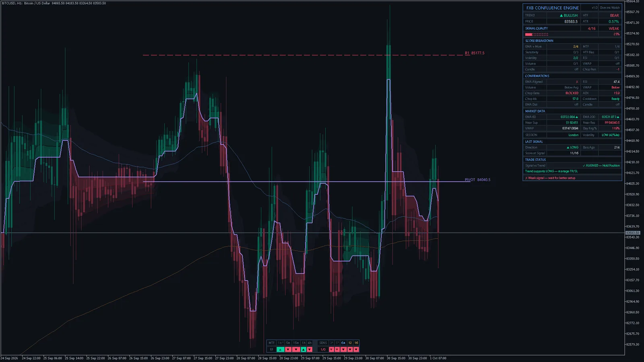Click the green up arrow under 1m
Image resolution: width=644 pixels, height=362 pixels.
281,350
